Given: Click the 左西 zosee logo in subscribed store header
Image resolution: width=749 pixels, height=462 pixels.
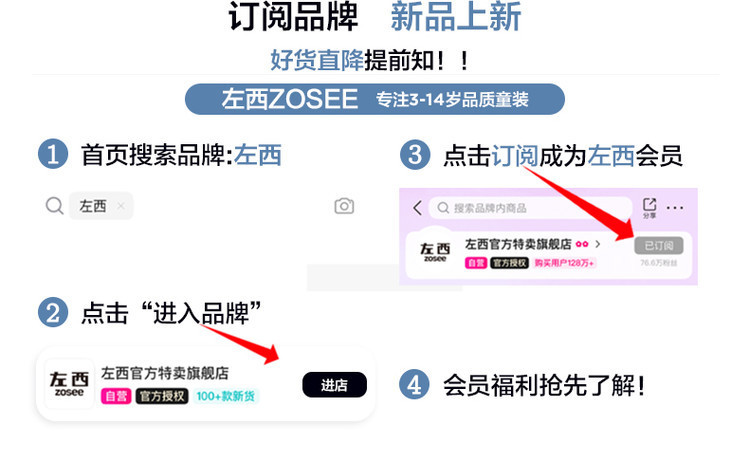Looking at the screenshot, I should 435,252.
